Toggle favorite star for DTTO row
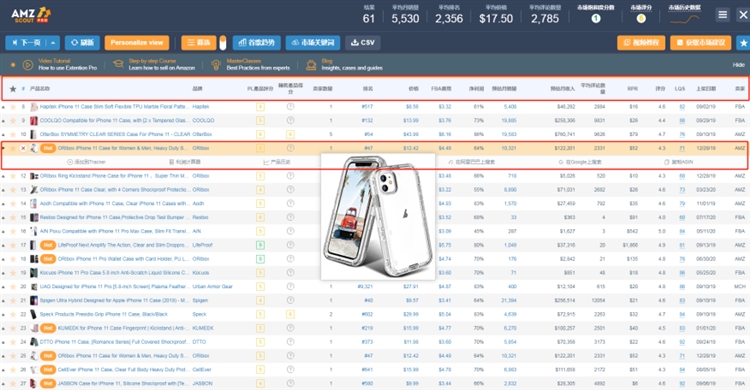 pos(13,342)
